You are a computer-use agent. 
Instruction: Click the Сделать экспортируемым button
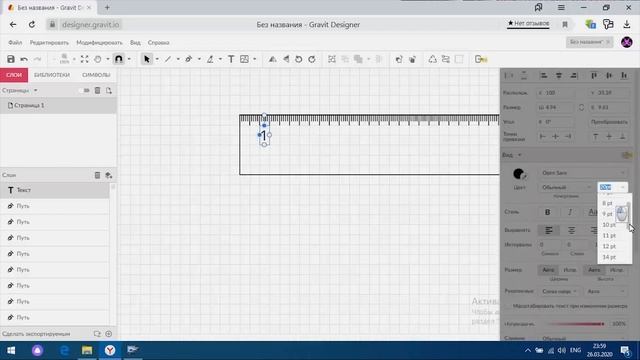[x=36, y=334]
